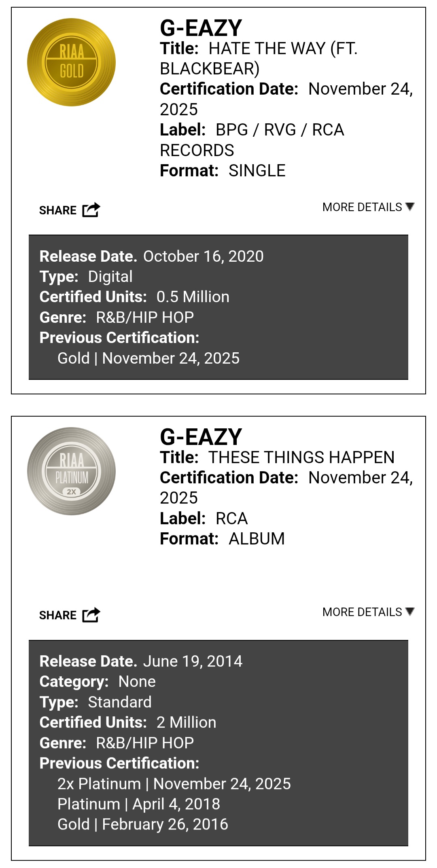This screenshot has height=868, width=437.
Task: Click the Platinum | April 4, 2018 entry
Action: click(139, 804)
